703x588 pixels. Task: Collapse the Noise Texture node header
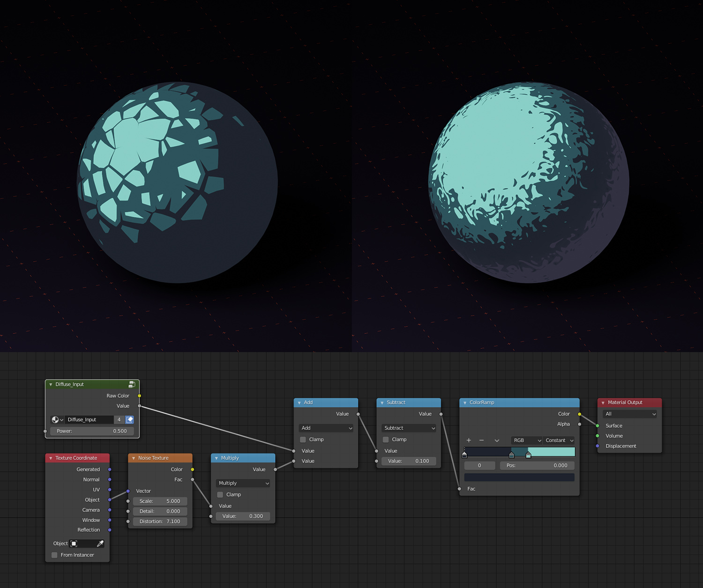tap(134, 458)
